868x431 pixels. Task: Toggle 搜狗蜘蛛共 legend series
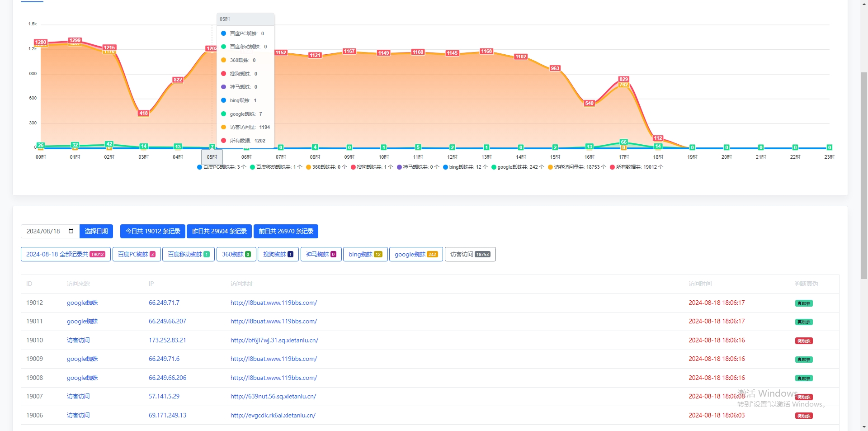point(372,167)
